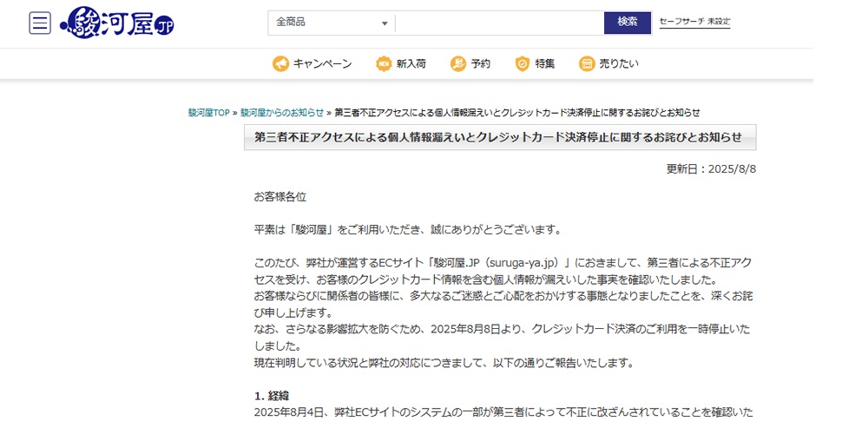Open the セーフサーチ 未設定 link
This screenshot has height=421, width=868.
694,23
